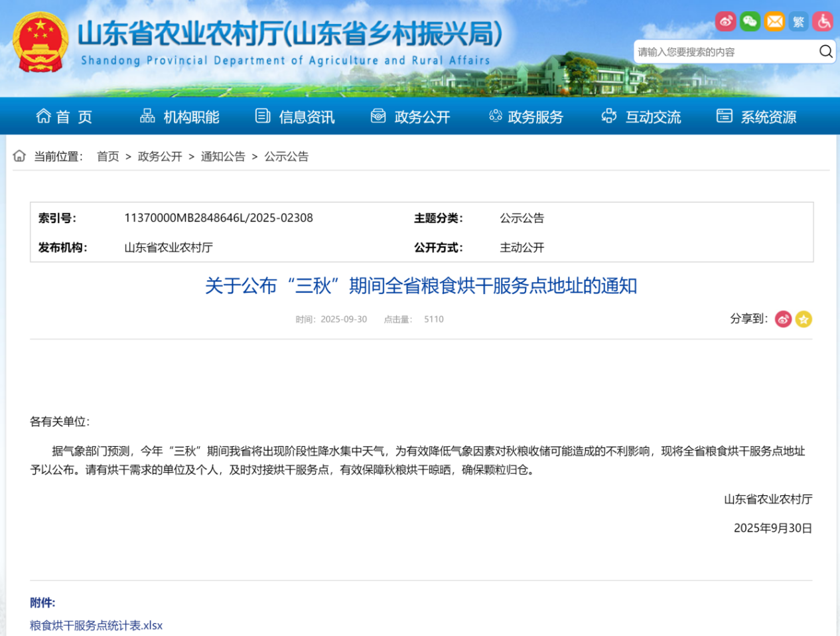
Task: Click the Weibo icon next to 分享到
Action: coord(783,319)
